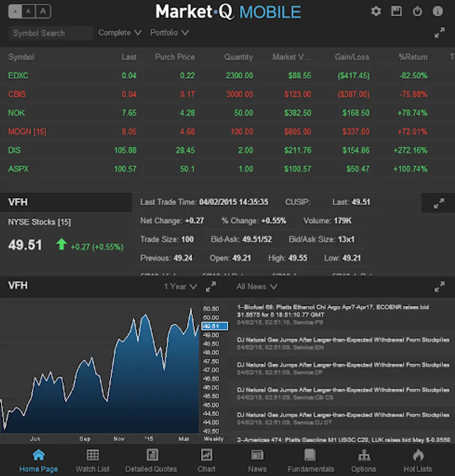Open the 1 Year range dropdown
The height and width of the screenshot is (476, 455).
point(180,287)
